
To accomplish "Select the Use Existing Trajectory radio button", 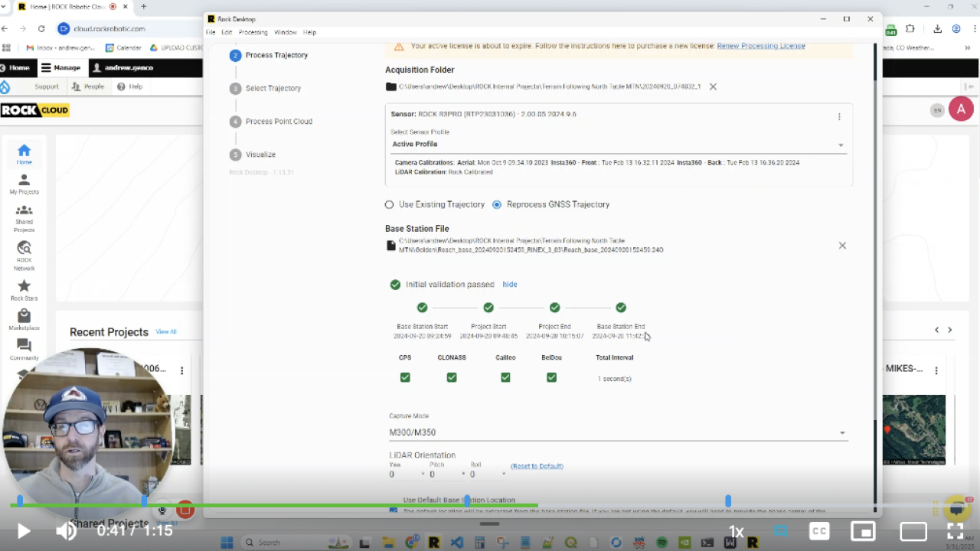I will point(389,204).
